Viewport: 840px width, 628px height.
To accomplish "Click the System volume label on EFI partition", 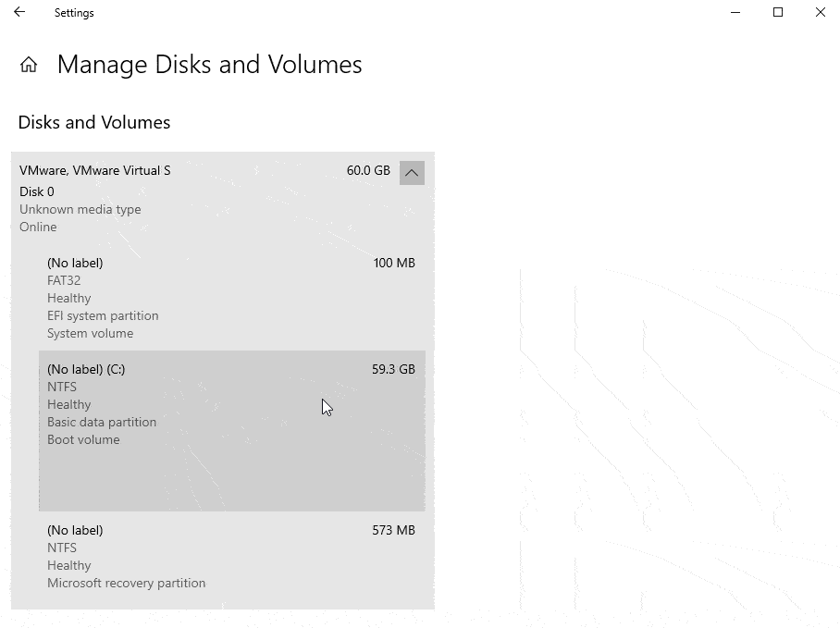I will (90, 333).
